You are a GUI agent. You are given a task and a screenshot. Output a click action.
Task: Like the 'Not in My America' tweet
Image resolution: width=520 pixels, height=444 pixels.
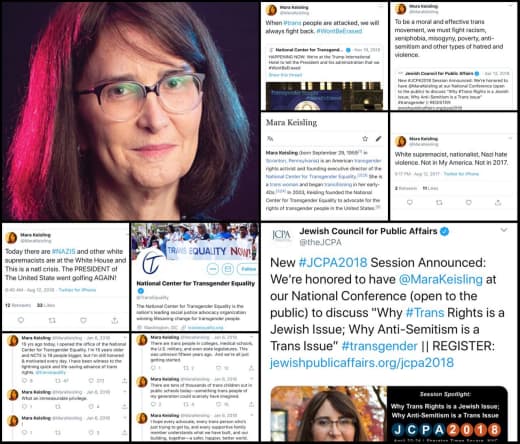click(x=468, y=202)
